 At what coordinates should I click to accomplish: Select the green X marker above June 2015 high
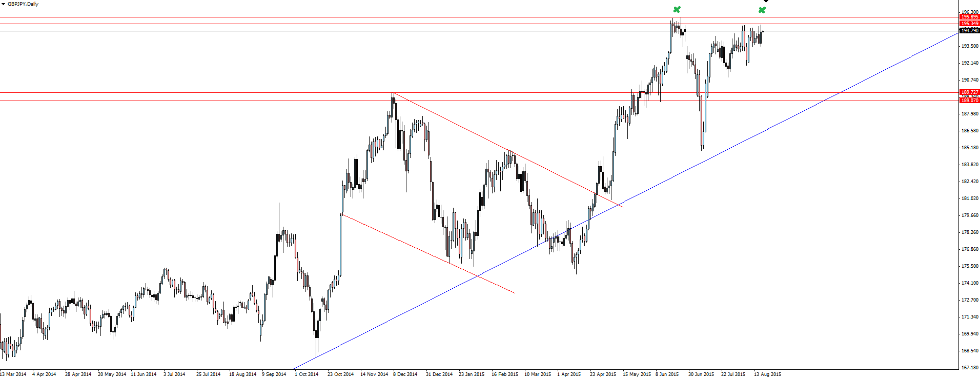coord(677,9)
